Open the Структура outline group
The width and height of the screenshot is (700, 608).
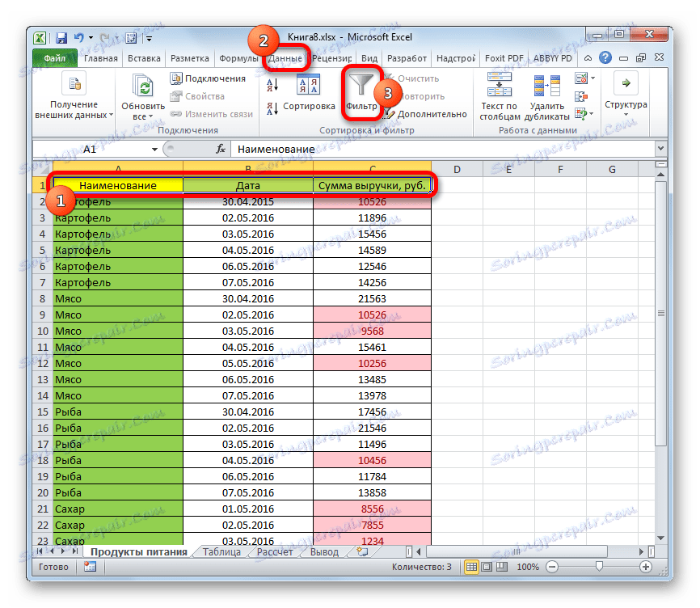click(x=626, y=95)
